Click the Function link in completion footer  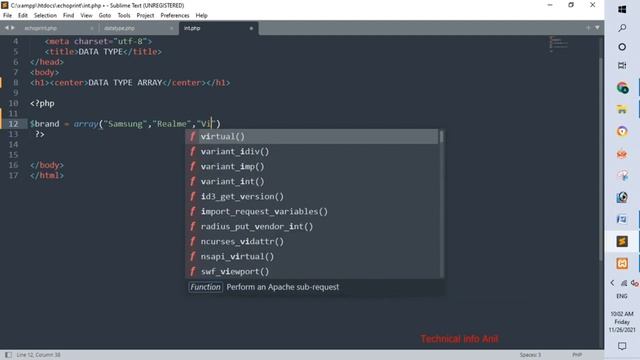tap(205, 287)
